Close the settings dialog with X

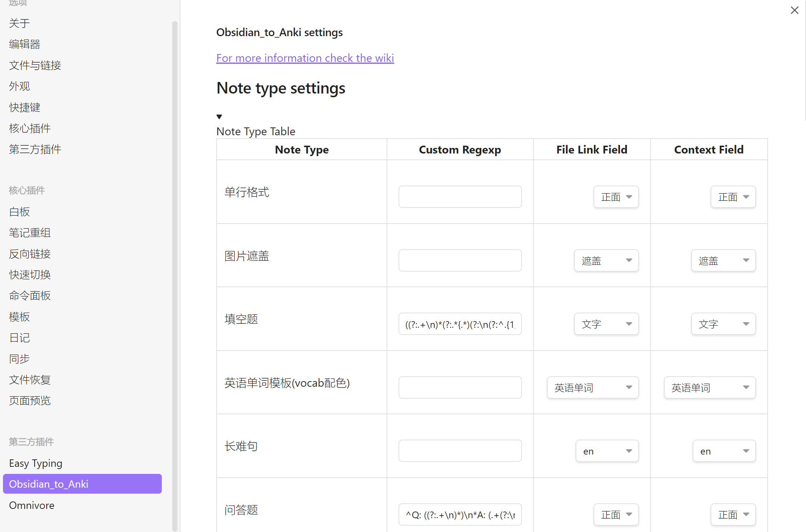794,10
